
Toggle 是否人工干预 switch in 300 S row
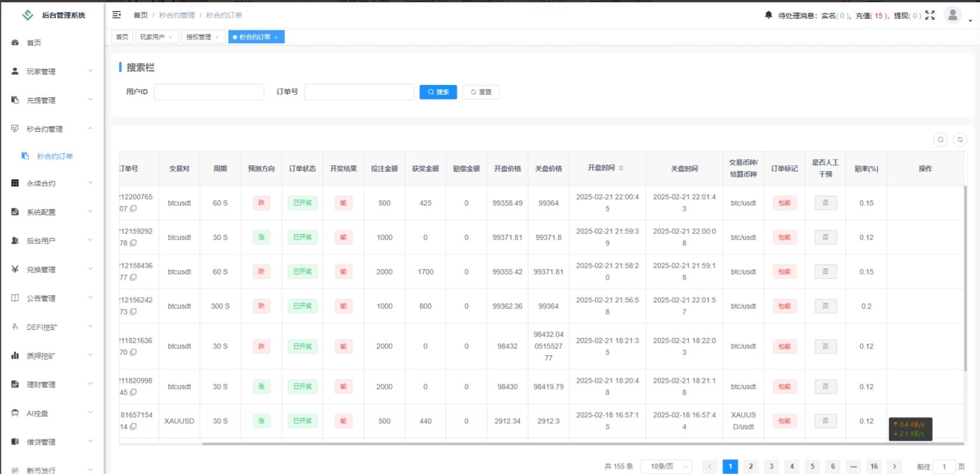[825, 306]
